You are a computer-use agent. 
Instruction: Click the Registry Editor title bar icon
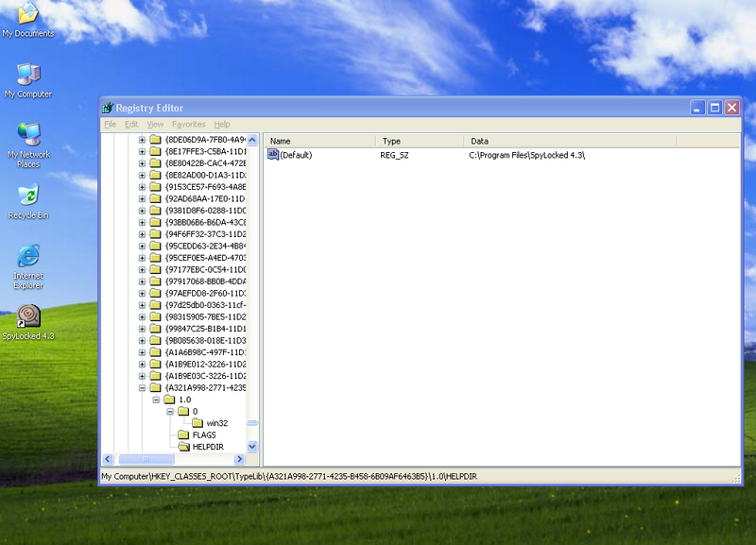[x=108, y=108]
